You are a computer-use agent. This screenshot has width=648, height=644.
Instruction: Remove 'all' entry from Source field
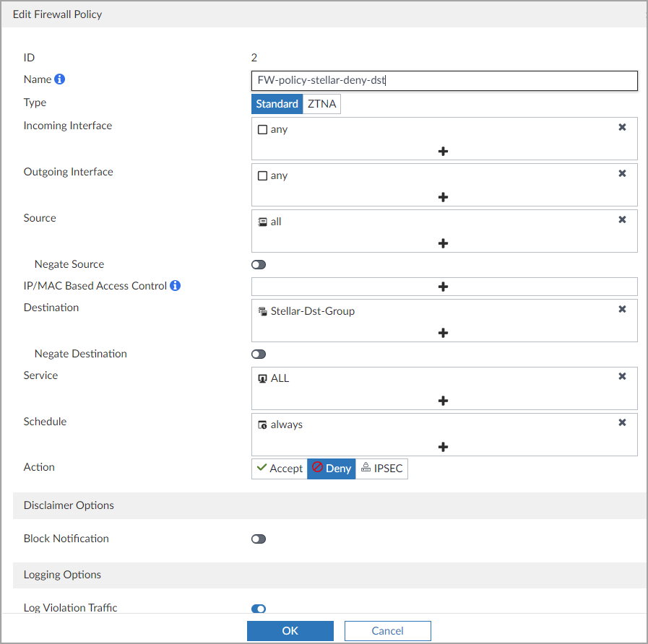[622, 219]
